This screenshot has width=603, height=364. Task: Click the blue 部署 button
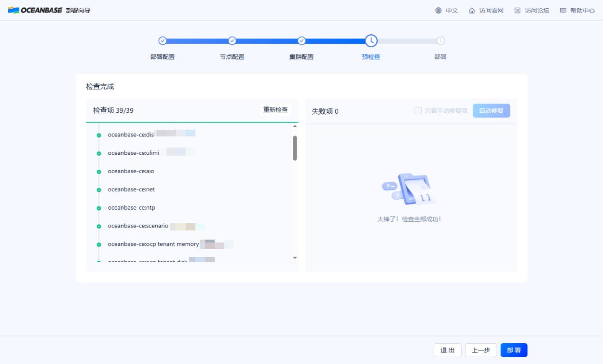pos(514,350)
